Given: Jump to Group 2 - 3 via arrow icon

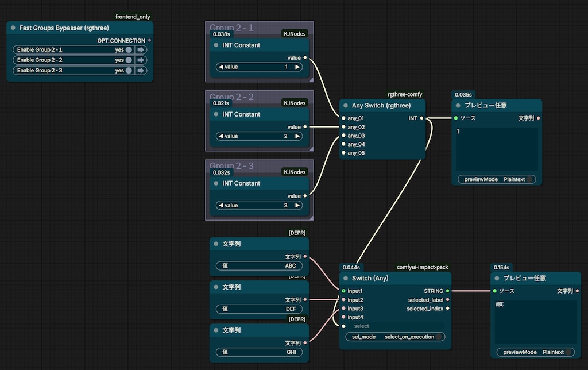Looking at the screenshot, I should coord(141,71).
